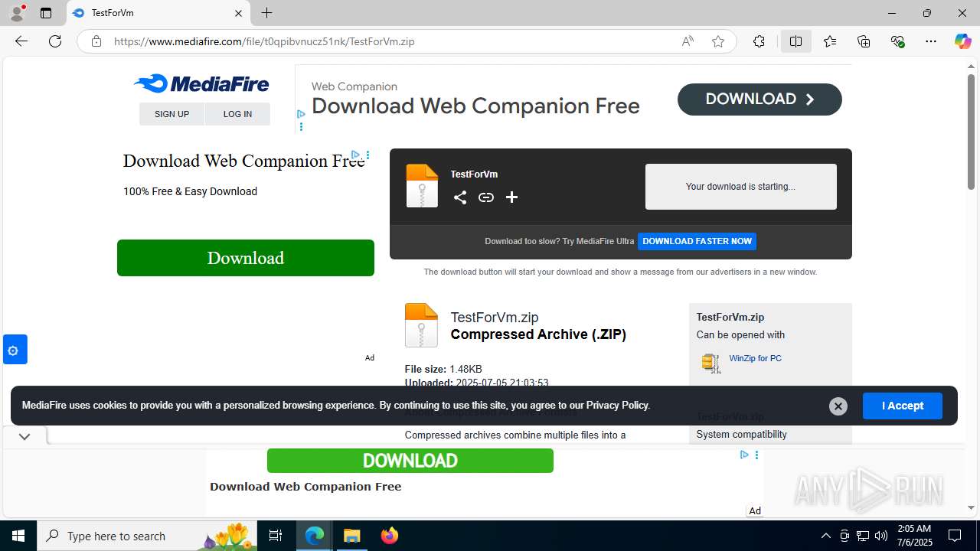
Task: Click the scrollbar down arrow
Action: click(x=971, y=507)
